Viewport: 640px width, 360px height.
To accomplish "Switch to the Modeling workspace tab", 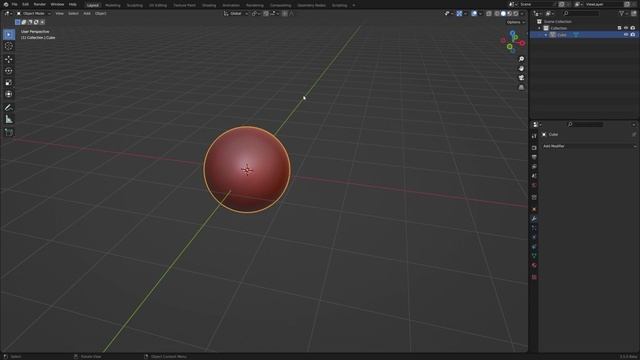I will click(x=113, y=6).
